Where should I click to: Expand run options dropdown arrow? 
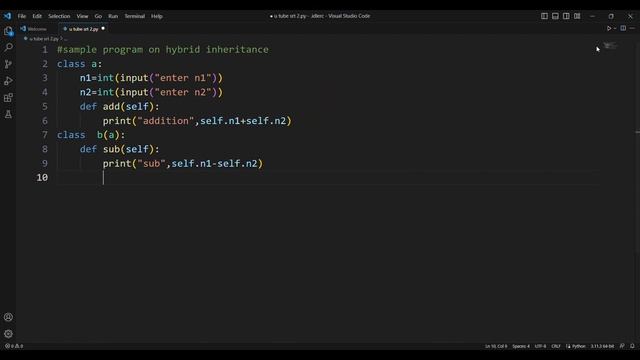tap(615, 29)
